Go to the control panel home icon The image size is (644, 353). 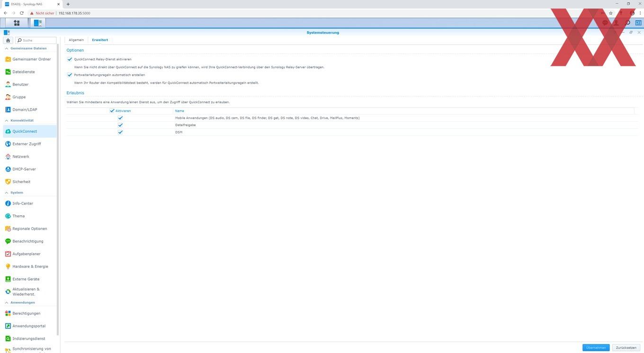point(8,40)
